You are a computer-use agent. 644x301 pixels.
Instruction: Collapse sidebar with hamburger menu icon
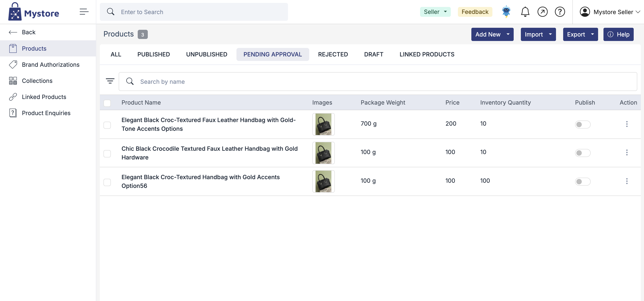tap(84, 12)
